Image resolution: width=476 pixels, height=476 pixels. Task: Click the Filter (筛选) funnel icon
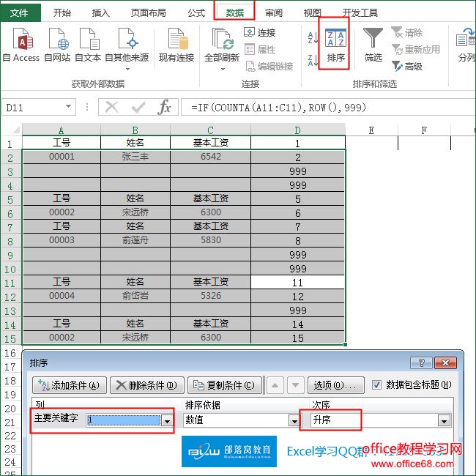point(373,45)
